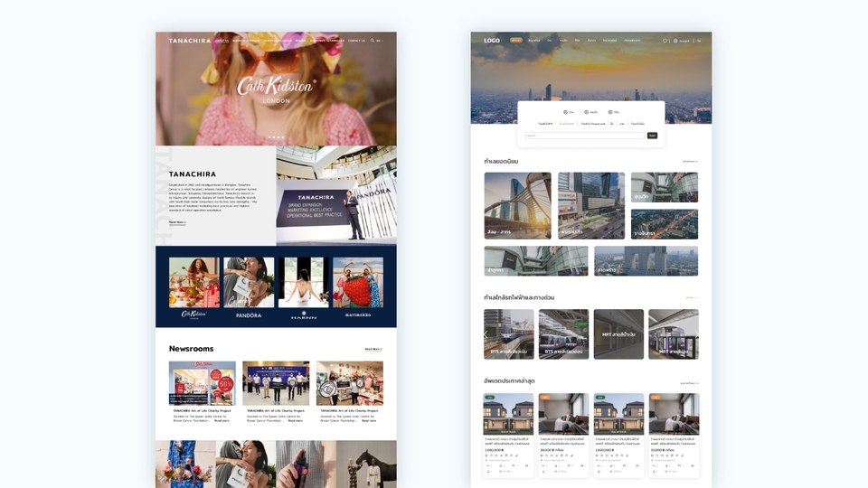Open the MRT สายสีน้ำเงิน tile

(618, 334)
